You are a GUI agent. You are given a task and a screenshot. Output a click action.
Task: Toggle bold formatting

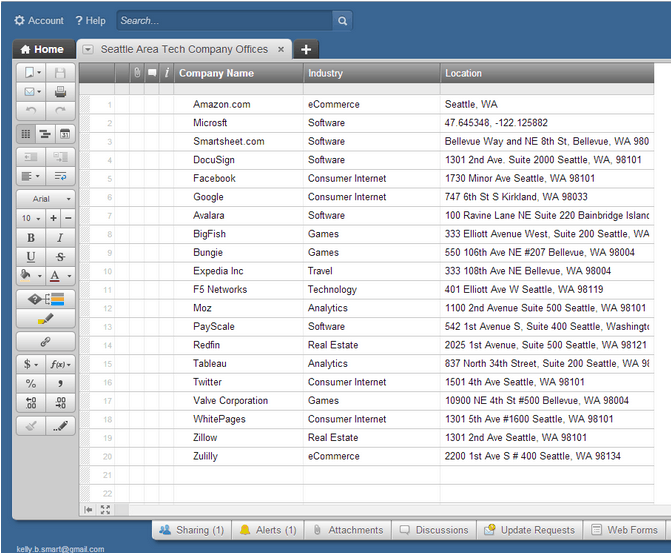pos(31,238)
